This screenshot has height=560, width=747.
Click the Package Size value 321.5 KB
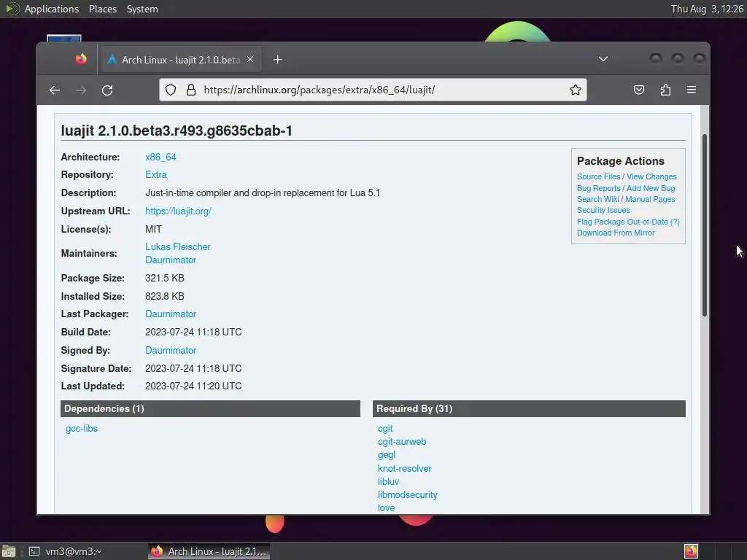[164, 278]
